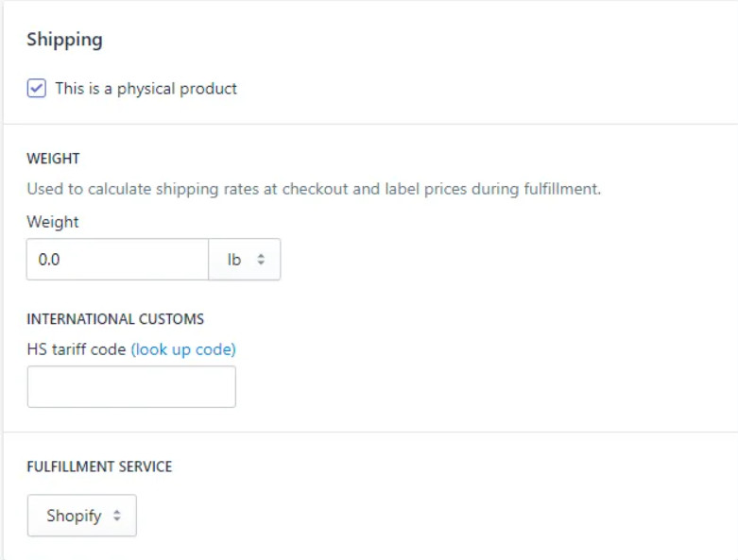Click the checkmark icon in the Shipping section
Image resolution: width=738 pixels, height=560 pixels.
coord(36,89)
